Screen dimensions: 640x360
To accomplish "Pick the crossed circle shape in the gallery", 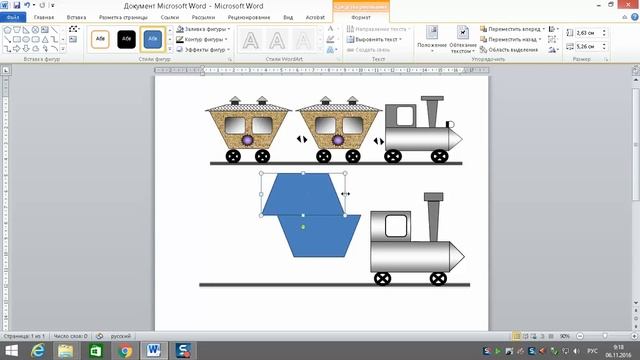I will click(36, 30).
